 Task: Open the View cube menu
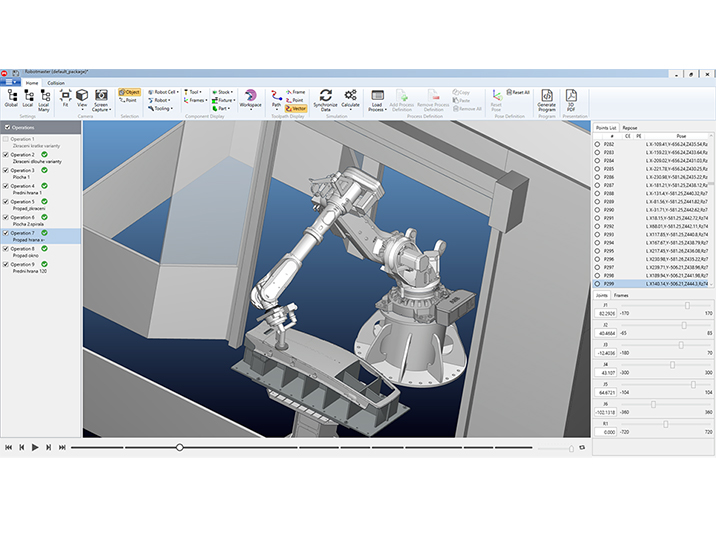pos(82,100)
